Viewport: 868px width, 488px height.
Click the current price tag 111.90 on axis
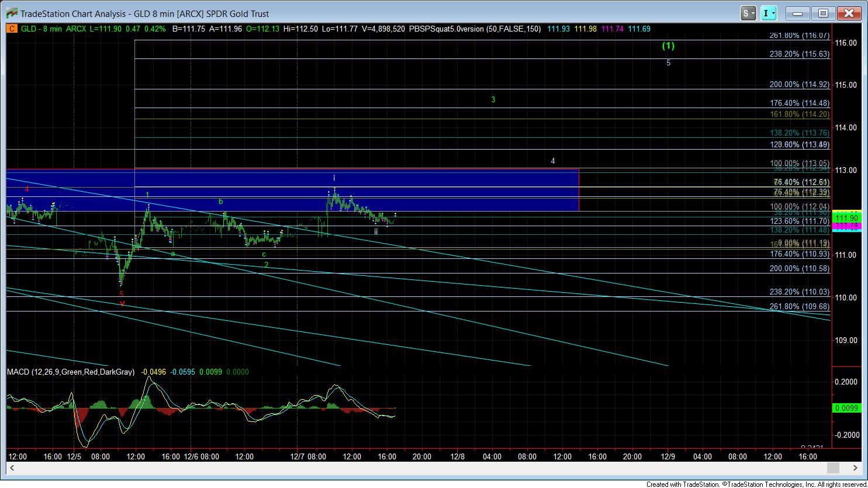tap(847, 217)
